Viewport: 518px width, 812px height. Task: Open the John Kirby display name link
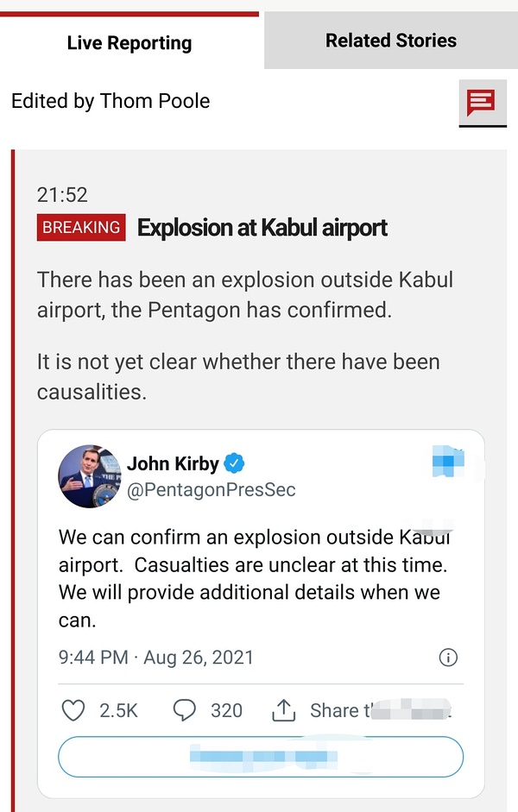tap(173, 463)
